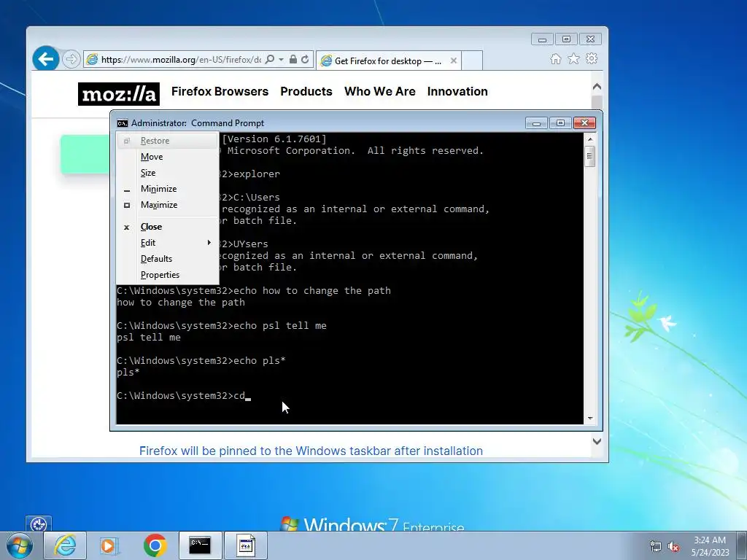The height and width of the screenshot is (560, 747).
Task: Click the Show desktop button
Action: (x=742, y=545)
